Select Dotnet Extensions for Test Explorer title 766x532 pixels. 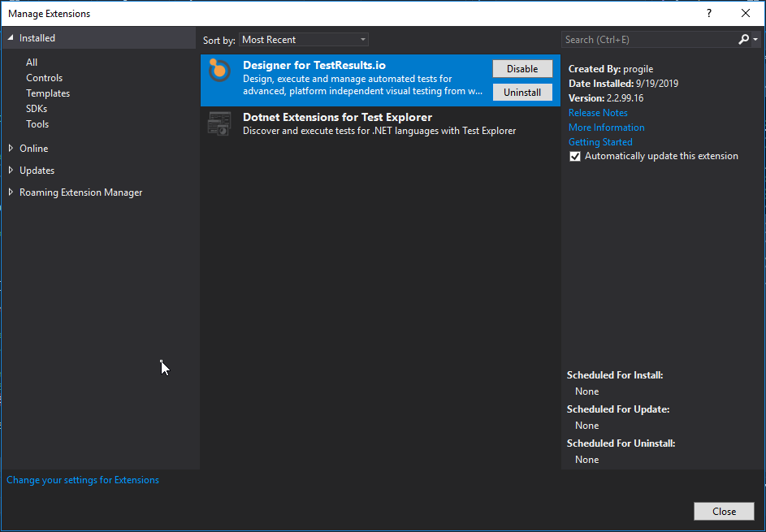coord(338,117)
